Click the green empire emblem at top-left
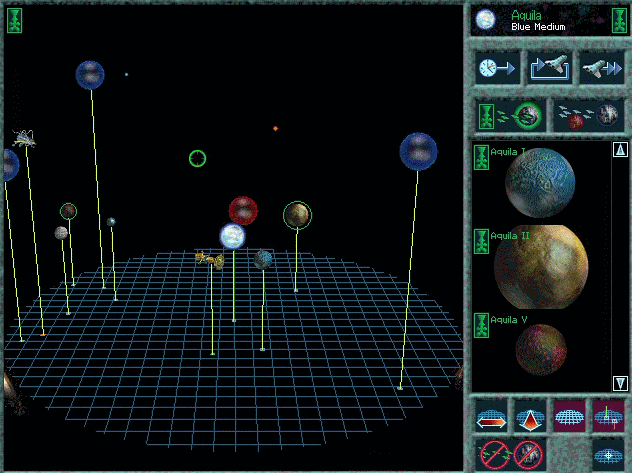The height and width of the screenshot is (473, 632). pos(15,21)
